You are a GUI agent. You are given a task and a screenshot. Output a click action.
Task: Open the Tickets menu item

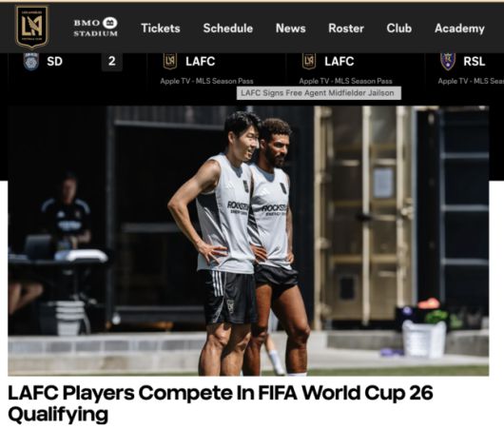[x=161, y=29]
